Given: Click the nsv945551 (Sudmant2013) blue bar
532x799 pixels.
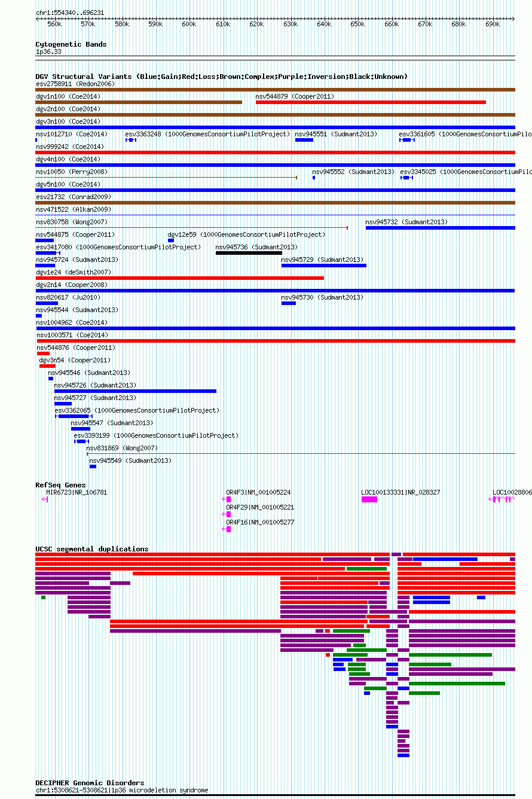Looking at the screenshot, I should click(x=304, y=140).
